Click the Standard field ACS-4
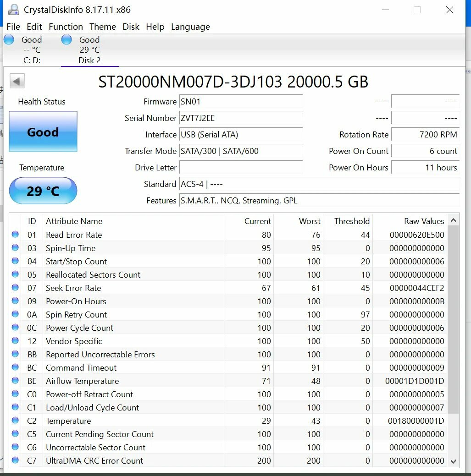 tap(319, 184)
